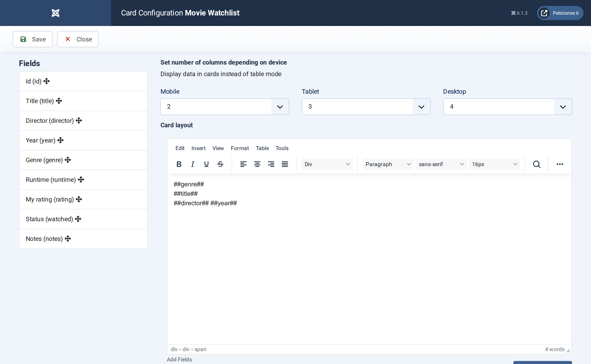
Task: Toggle bold formatting in editor
Action: [179, 164]
